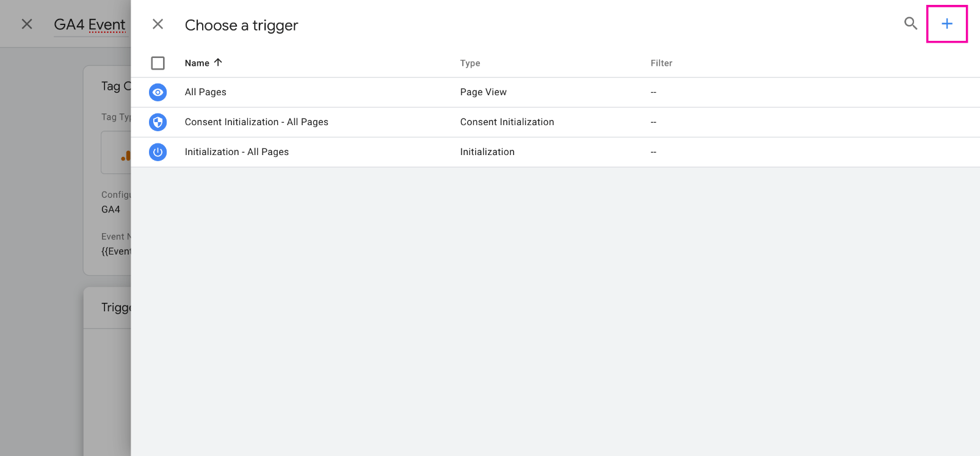The image size is (980, 456).
Task: Sort triggers by the Name header
Action: [x=197, y=63]
